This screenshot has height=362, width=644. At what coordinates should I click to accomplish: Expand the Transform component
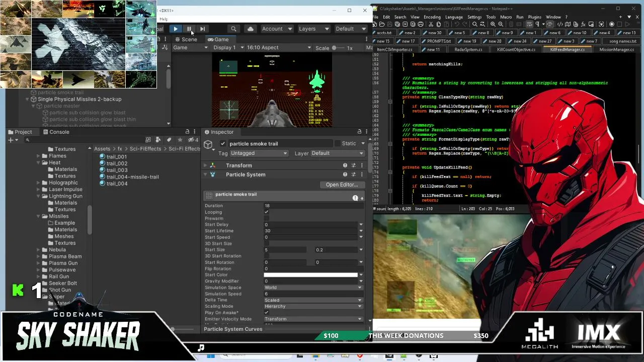(205, 165)
